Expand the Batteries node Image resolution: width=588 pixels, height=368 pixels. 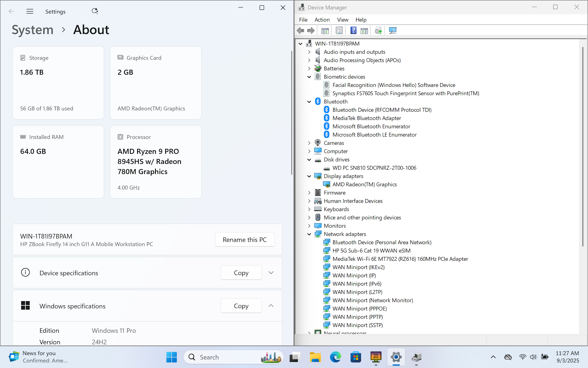click(x=309, y=69)
